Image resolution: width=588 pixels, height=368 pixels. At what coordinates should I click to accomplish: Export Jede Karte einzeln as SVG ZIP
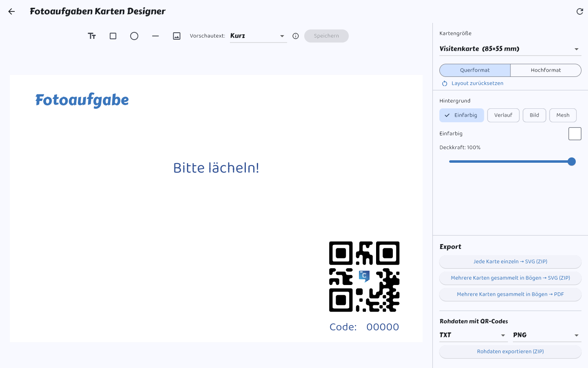(x=510, y=262)
